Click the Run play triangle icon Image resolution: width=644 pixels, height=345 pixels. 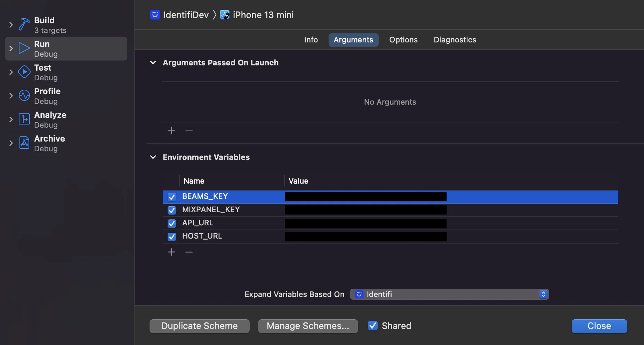(x=24, y=48)
